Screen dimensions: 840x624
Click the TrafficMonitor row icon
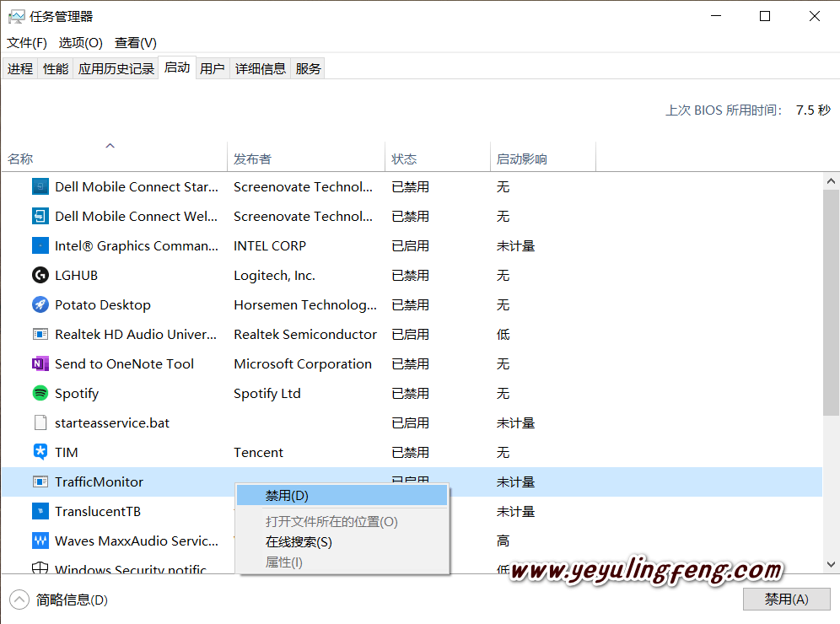click(40, 481)
